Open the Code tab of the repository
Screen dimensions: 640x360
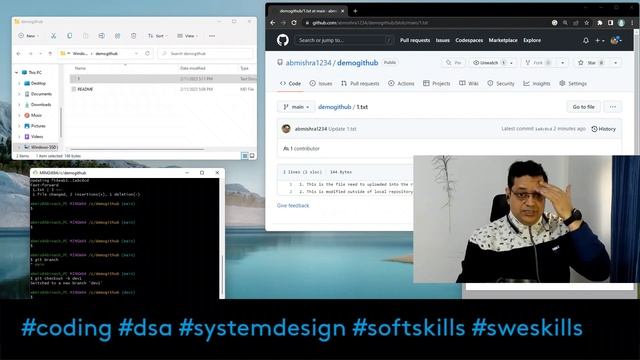[x=290, y=83]
